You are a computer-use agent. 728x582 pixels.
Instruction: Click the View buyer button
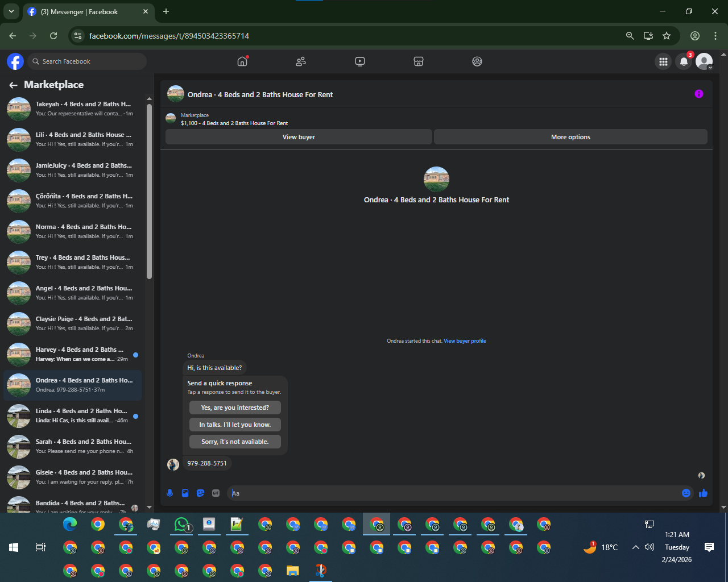click(299, 137)
